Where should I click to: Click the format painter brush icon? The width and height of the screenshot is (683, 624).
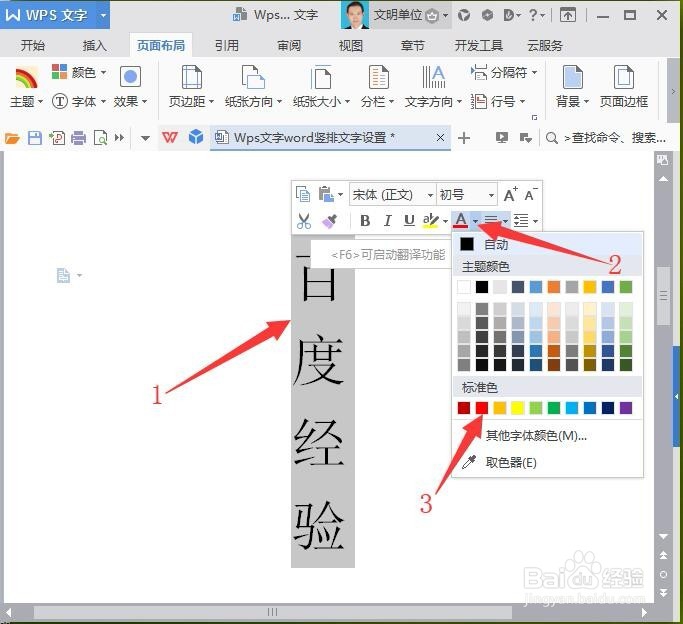point(329,221)
